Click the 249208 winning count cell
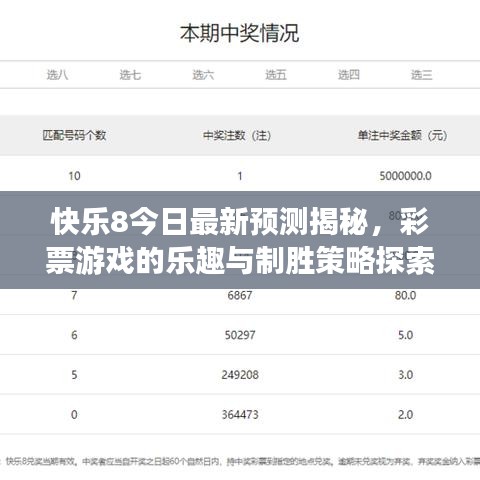Viewport: 480px width, 480px height. tap(240, 375)
